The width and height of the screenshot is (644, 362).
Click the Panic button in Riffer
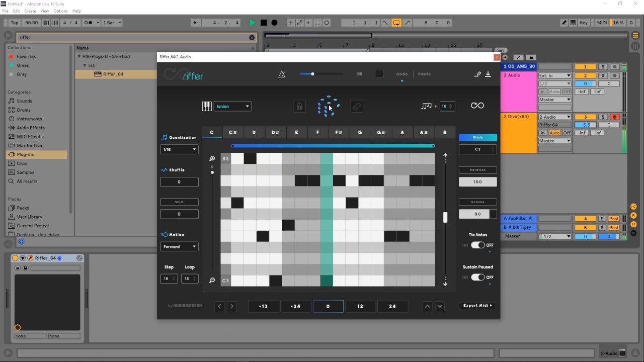pos(425,74)
